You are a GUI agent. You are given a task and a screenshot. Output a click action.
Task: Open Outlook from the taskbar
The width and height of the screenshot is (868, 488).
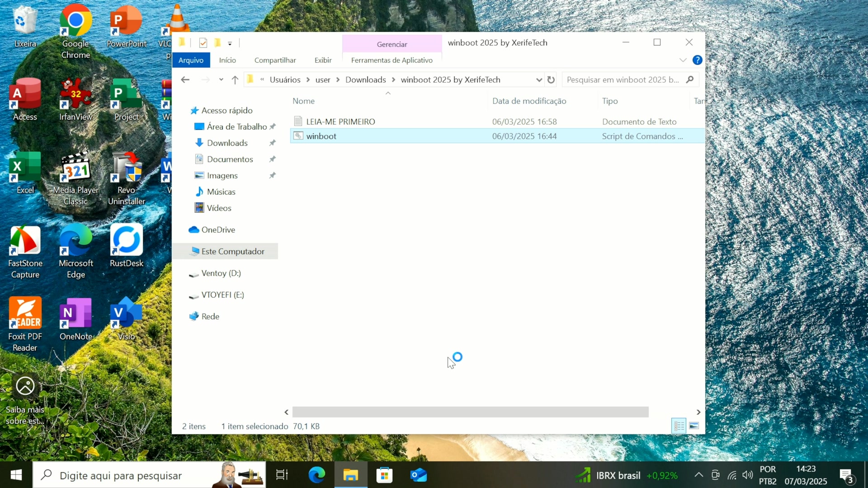coord(419,475)
